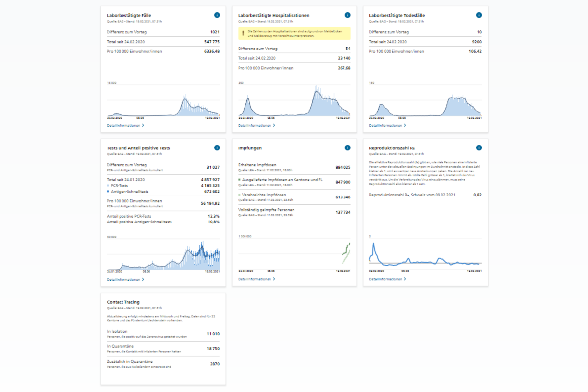Click total hospitalisations value 23 140
588x392 pixels.
point(344,58)
